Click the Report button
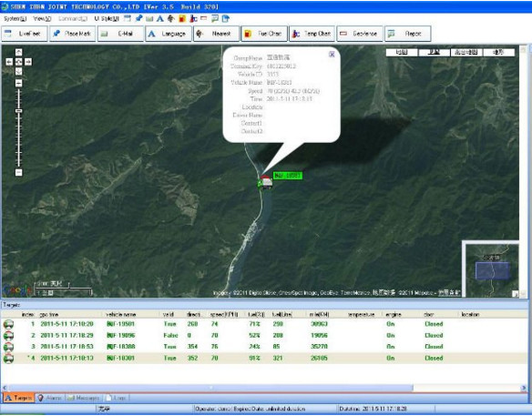532x416 pixels. (x=408, y=34)
